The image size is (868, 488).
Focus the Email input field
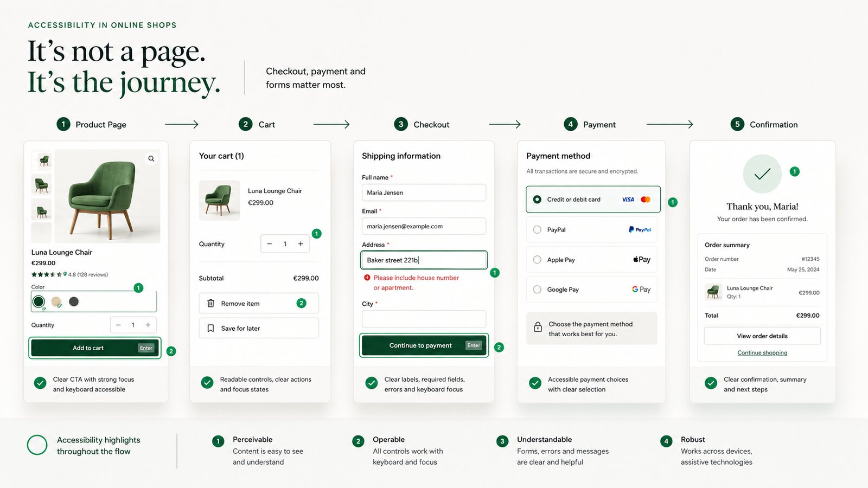point(424,226)
